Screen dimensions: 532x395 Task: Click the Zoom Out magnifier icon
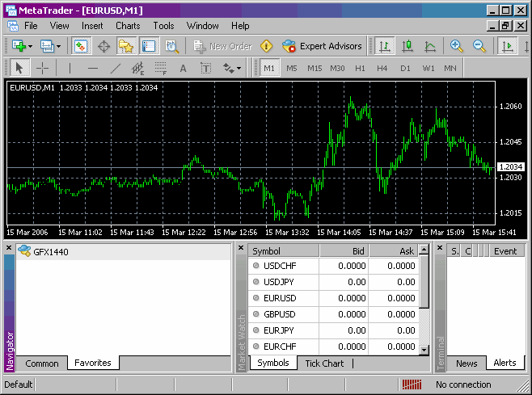(479, 46)
